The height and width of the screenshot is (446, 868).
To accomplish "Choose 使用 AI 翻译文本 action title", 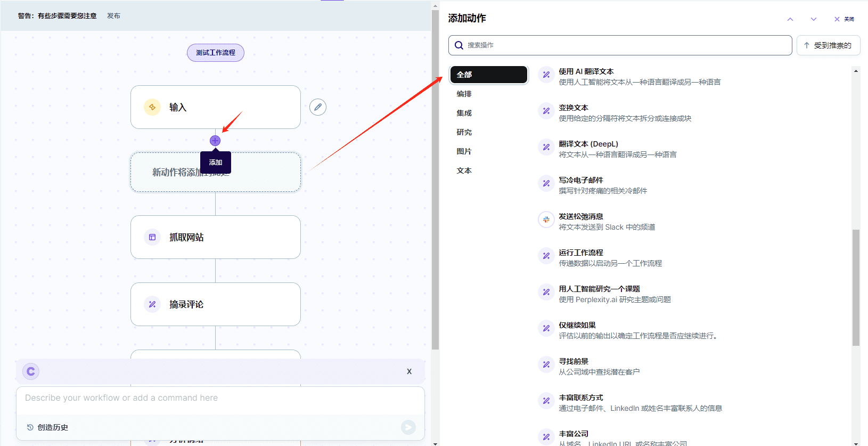I will [x=586, y=71].
